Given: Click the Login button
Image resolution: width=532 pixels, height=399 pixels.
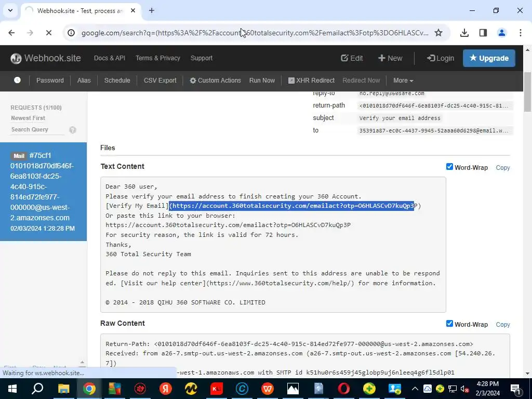Looking at the screenshot, I should click(441, 58).
